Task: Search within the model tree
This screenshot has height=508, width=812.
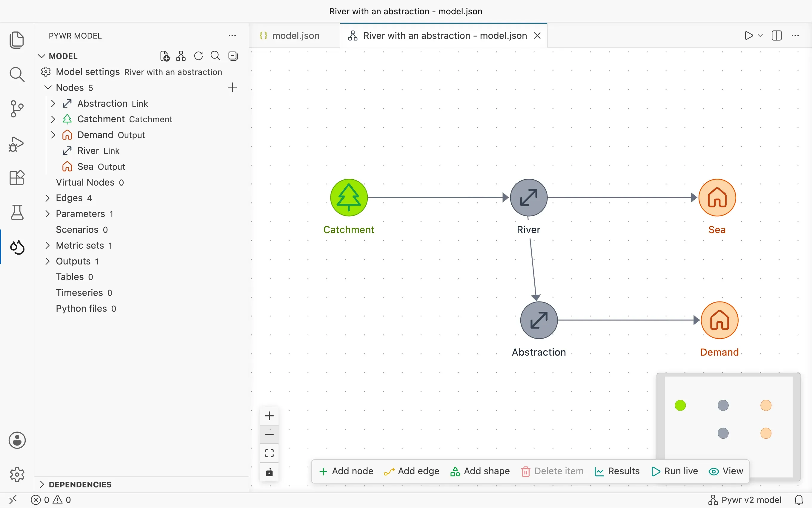Action: 215,56
